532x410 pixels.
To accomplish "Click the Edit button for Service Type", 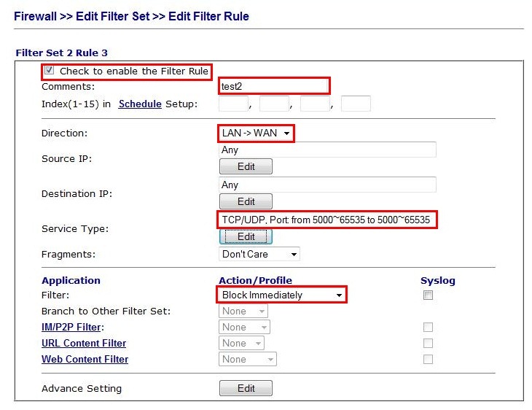I will click(246, 236).
